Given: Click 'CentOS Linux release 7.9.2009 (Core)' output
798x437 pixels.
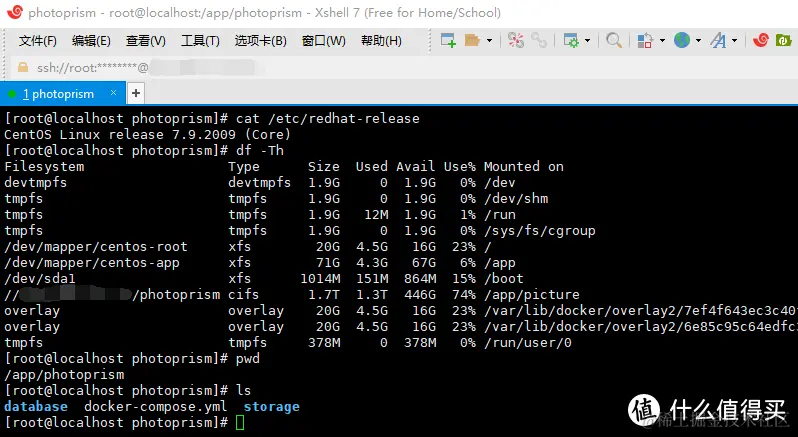Looking at the screenshot, I should 148,134.
